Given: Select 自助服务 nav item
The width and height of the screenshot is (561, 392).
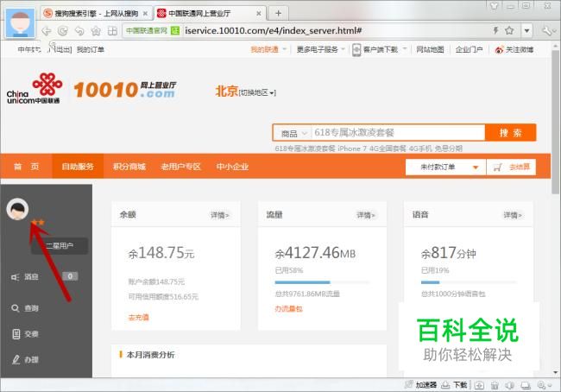Looking at the screenshot, I should pos(78,167).
